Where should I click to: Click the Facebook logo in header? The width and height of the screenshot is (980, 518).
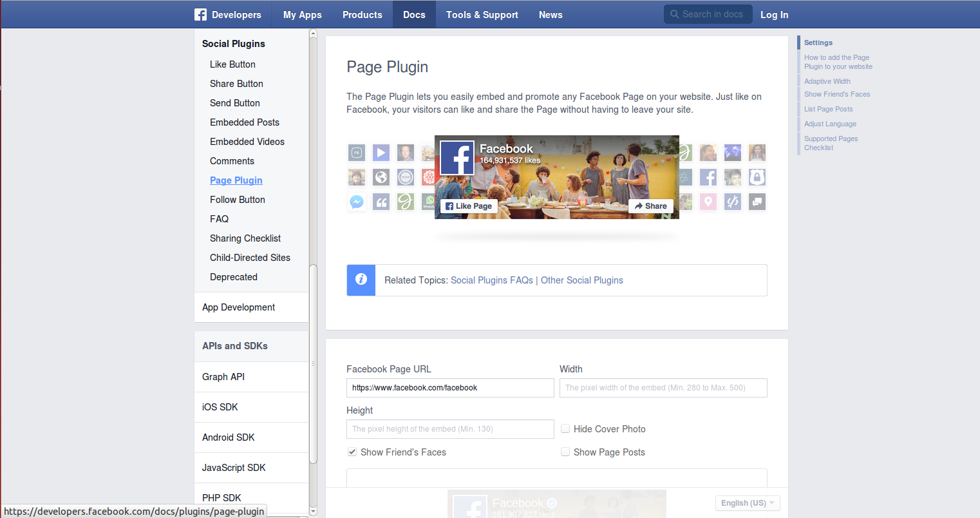coord(201,14)
